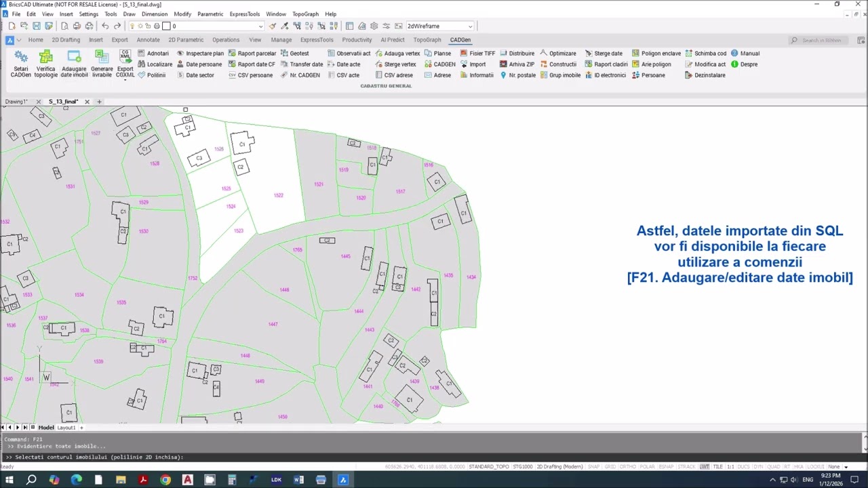Open Constructii tool
Viewport: 868px width, 488px height.
(558, 64)
